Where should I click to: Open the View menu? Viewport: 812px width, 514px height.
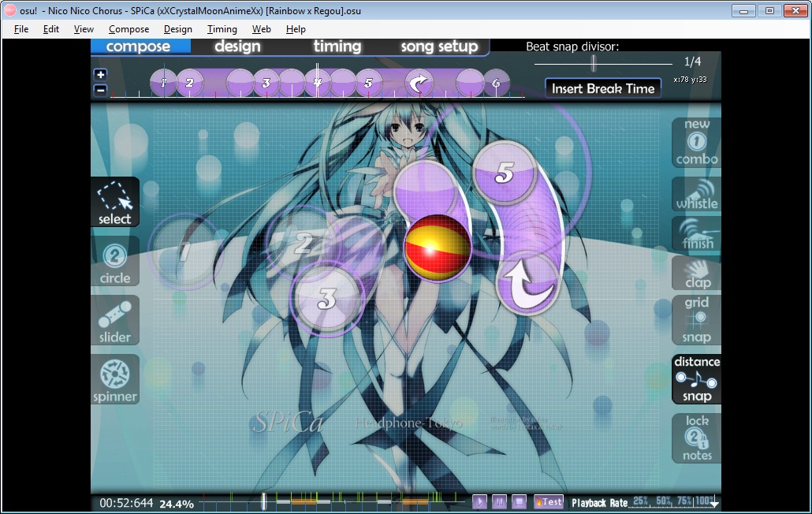[84, 29]
